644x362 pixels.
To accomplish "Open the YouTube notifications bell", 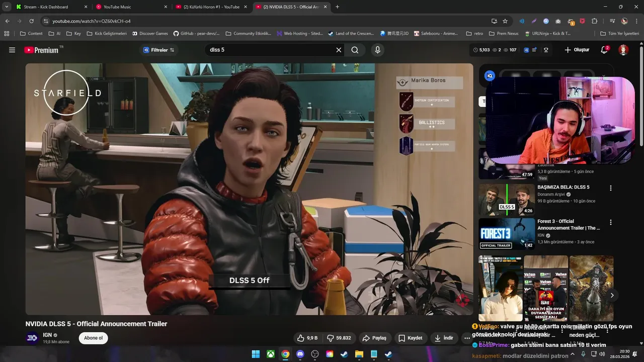I will (605, 50).
